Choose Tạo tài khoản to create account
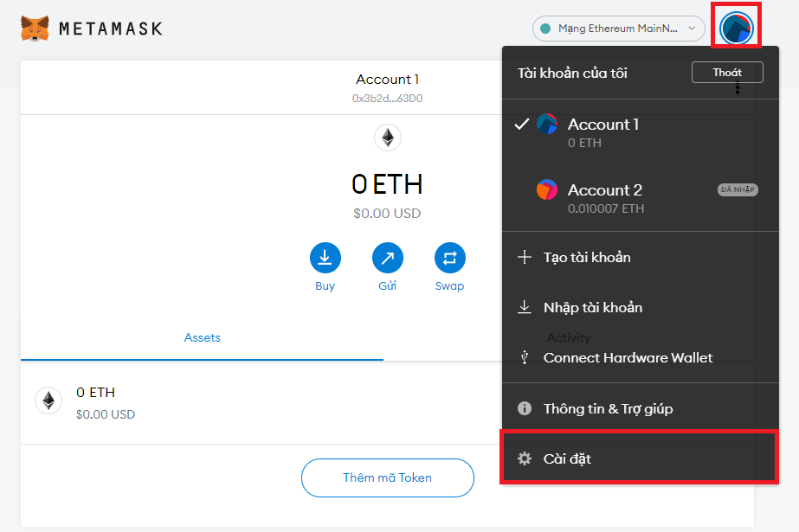Screen dimensions: 799x532 640,257
